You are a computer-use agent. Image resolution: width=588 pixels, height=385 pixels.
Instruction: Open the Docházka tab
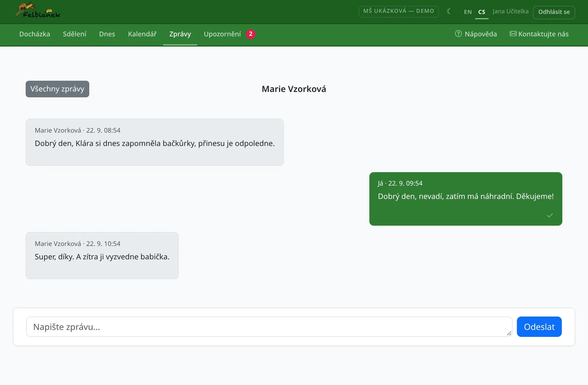pos(35,34)
